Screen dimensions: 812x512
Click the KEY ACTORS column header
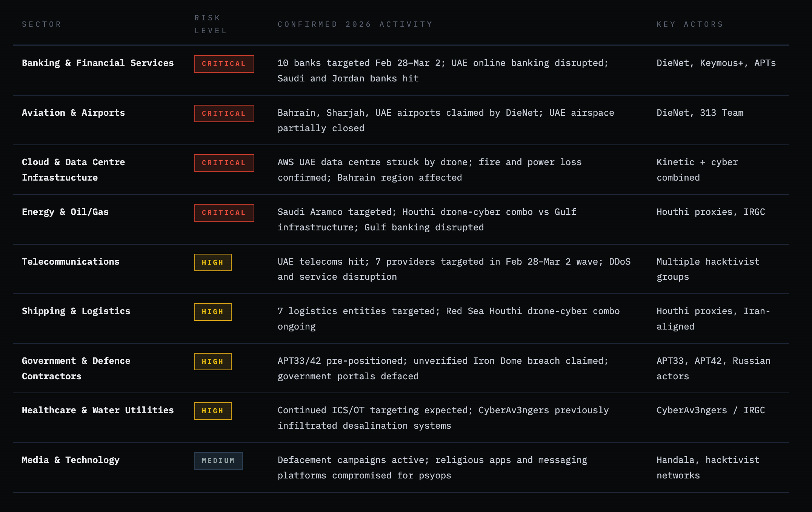pos(690,24)
